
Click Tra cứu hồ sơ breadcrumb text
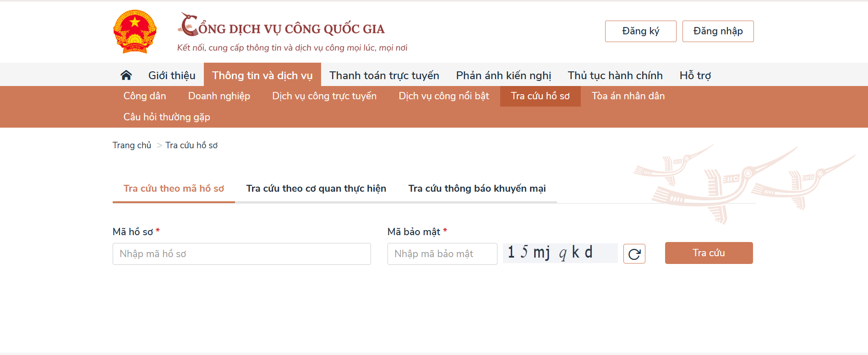point(191,145)
